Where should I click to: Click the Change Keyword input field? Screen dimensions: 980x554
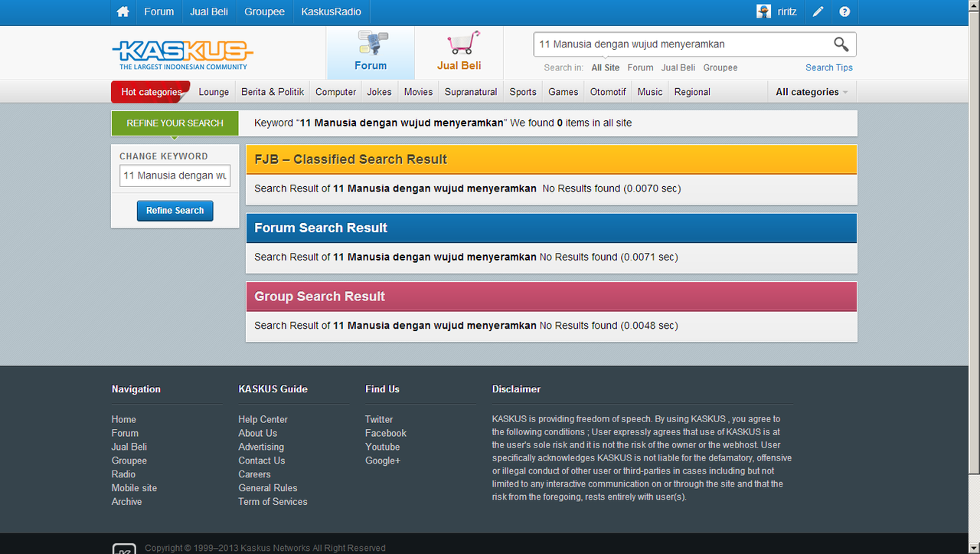175,175
